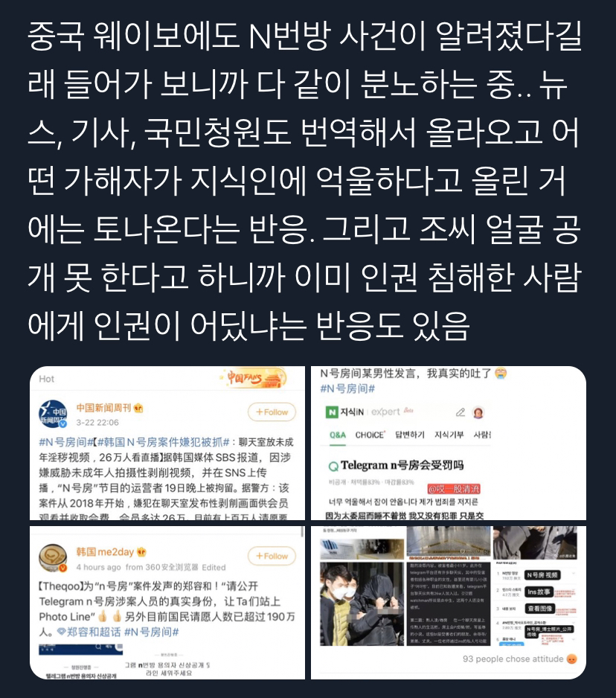616x698 pixels.
Task: Click the verified crown icon beside 韩国me2day
Action: 141,552
